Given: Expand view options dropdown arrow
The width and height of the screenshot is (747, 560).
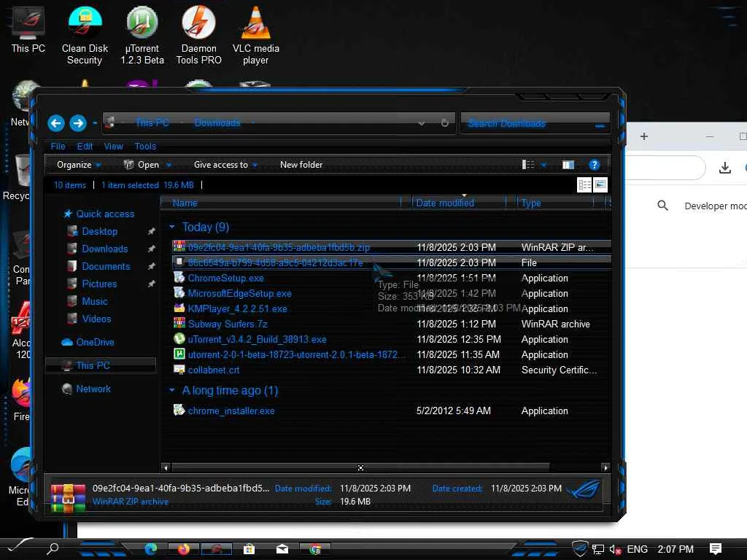Looking at the screenshot, I should pyautogui.click(x=543, y=166).
